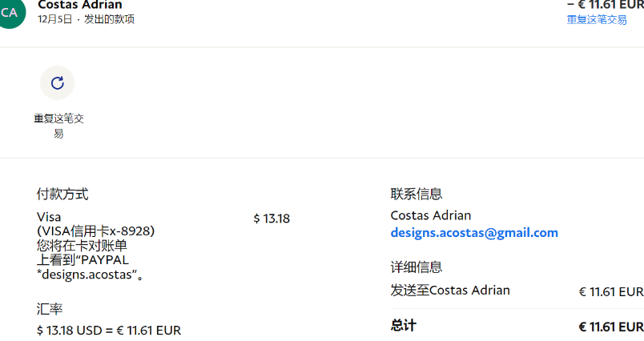
Task: Click the Costas Adrian name in header
Action: pos(79,5)
